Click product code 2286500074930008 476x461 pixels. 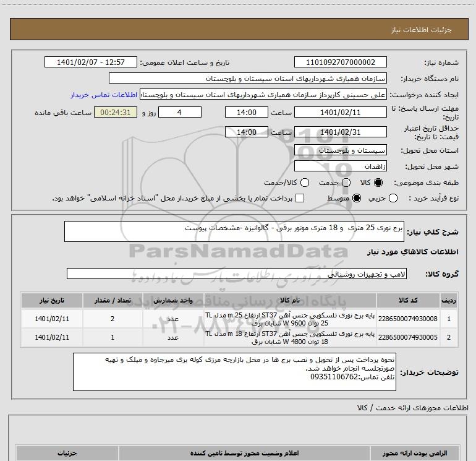408,319
